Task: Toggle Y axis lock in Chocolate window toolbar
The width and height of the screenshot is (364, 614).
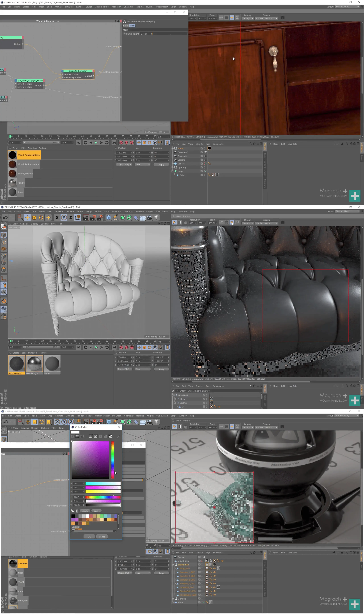Action: [x=64, y=422]
